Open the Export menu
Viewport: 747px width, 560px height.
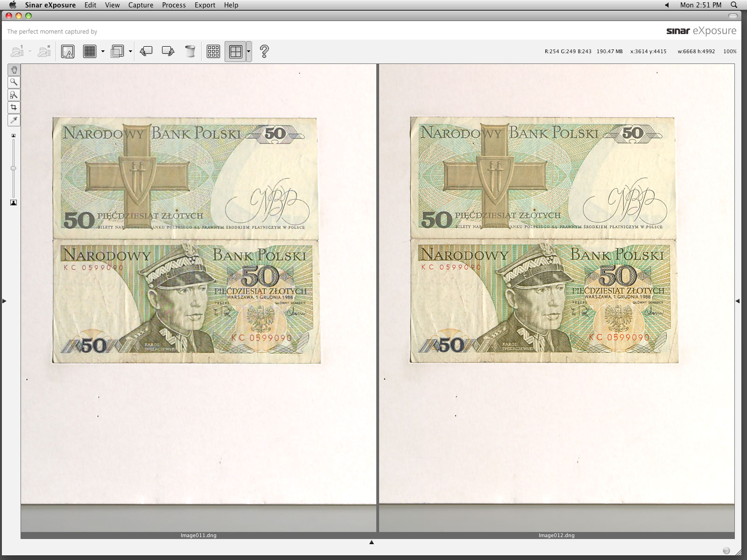(x=205, y=5)
